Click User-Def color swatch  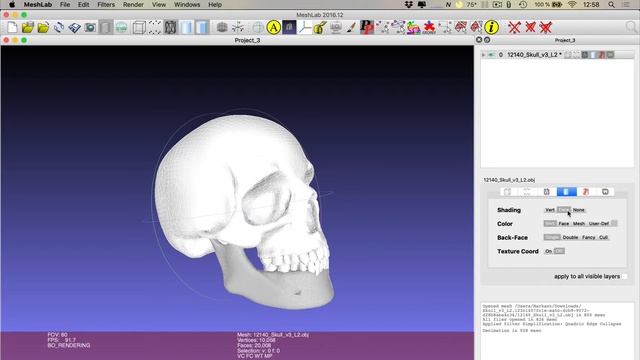[614, 224]
